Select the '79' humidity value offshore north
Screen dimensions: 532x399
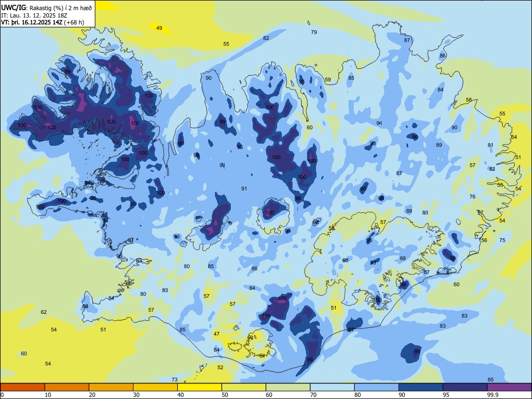(x=314, y=32)
